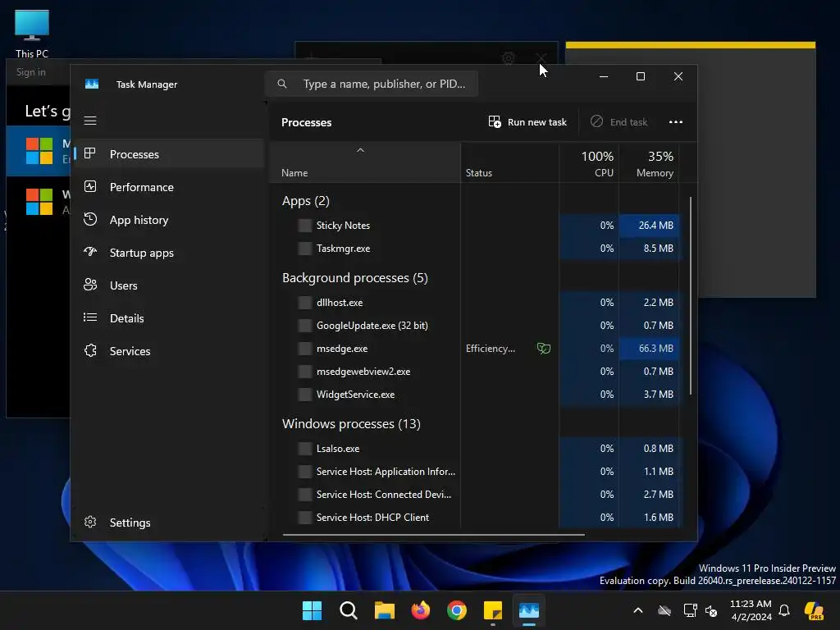
Task: Click the Settings gear icon in sidebar
Action: pyautogui.click(x=90, y=522)
